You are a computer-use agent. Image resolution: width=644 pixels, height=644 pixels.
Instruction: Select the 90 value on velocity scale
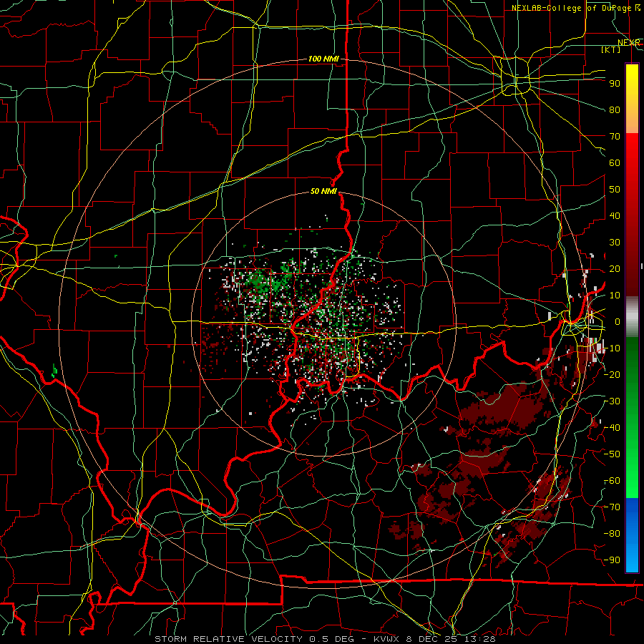(x=615, y=84)
